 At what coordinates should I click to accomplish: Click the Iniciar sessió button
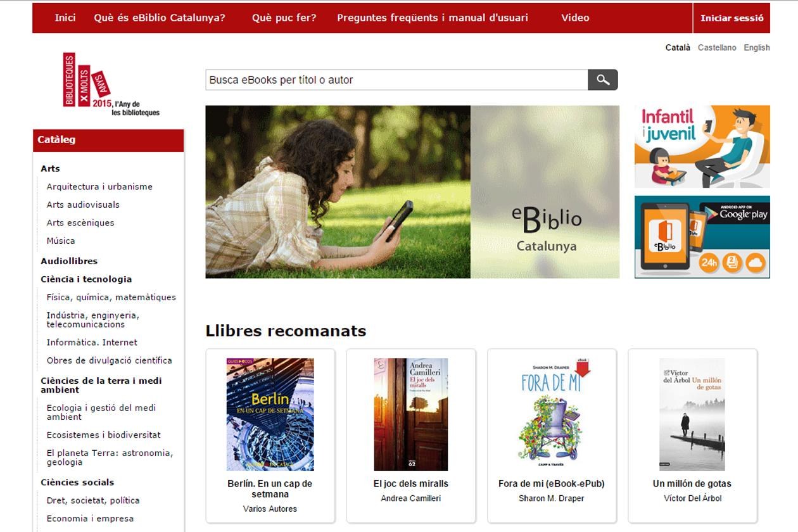click(731, 18)
